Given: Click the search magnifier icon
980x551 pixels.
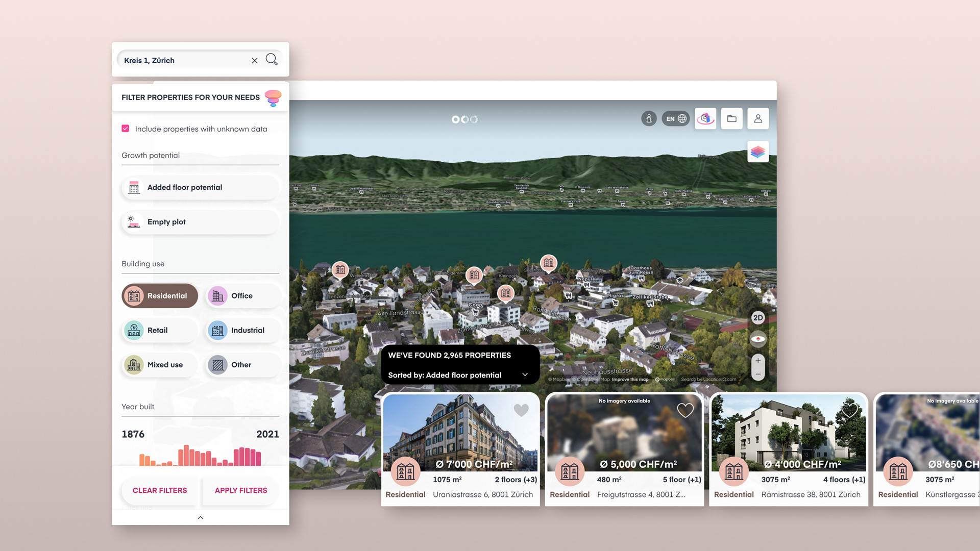Looking at the screenshot, I should pyautogui.click(x=272, y=60).
